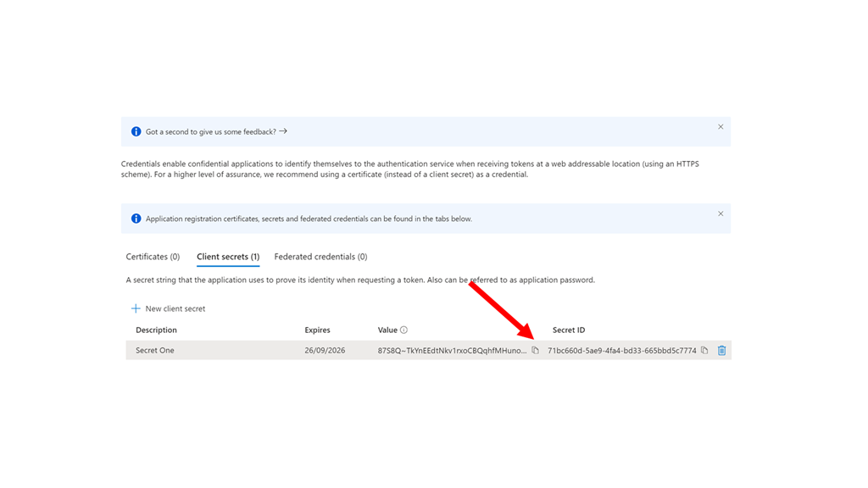Click the Secret ID column header
The width and height of the screenshot is (868, 488).
click(568, 330)
